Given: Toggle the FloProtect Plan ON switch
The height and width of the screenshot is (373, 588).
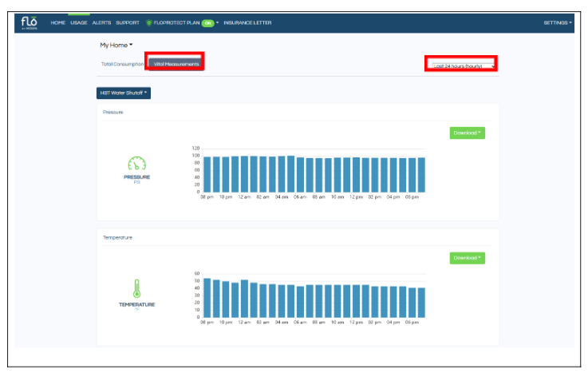Looking at the screenshot, I should (207, 23).
